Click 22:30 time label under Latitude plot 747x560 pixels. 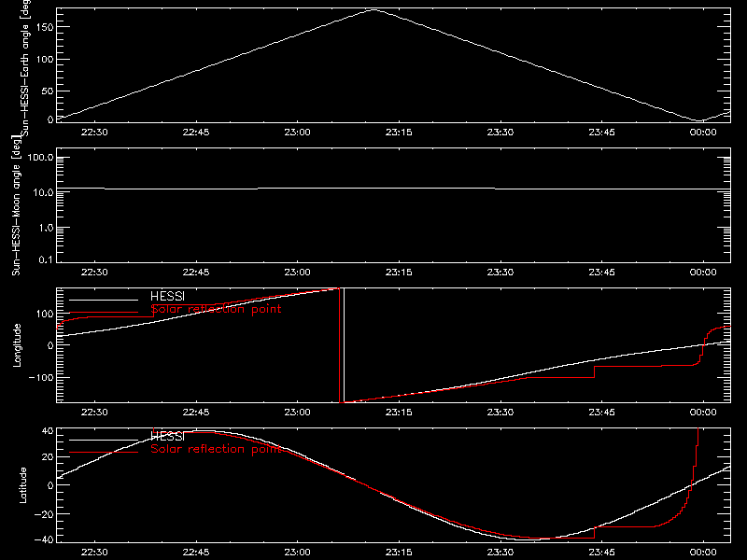94,553
